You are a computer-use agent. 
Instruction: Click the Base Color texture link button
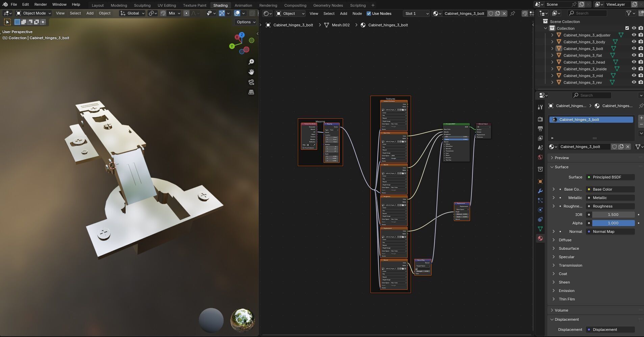pos(610,189)
